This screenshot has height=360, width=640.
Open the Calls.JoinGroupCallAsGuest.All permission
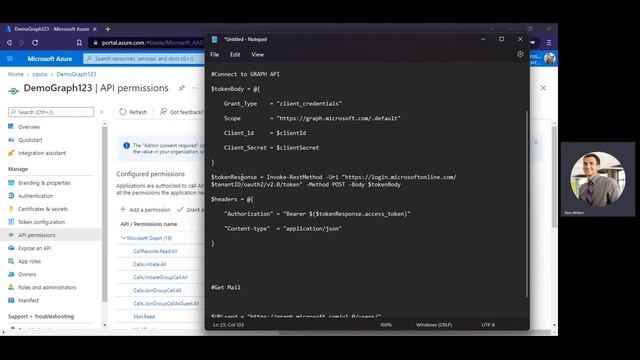click(166, 303)
